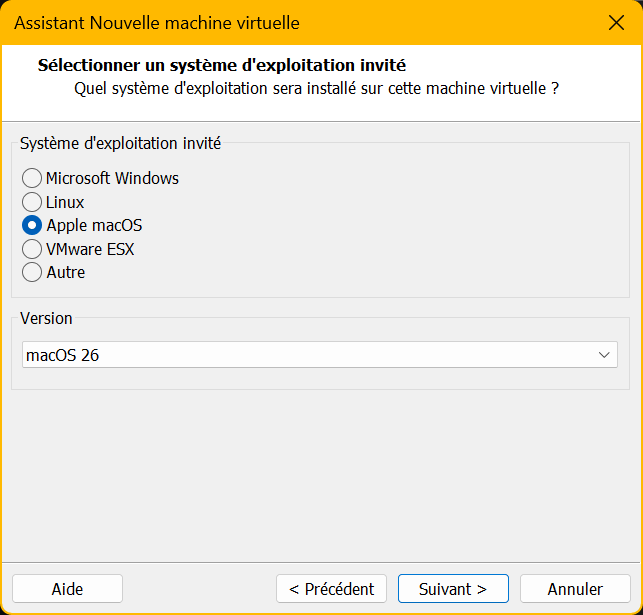The height and width of the screenshot is (615, 643).
Task: Click the Aide button
Action: (x=67, y=589)
